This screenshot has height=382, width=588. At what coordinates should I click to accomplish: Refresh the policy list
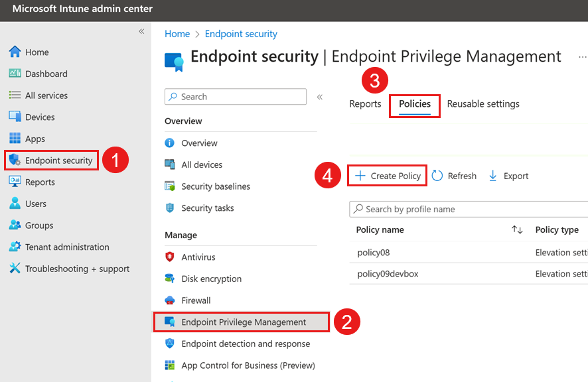[454, 175]
